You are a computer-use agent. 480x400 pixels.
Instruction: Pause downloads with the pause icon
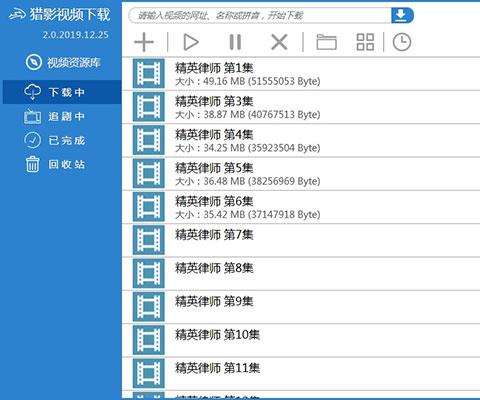pos(235,42)
